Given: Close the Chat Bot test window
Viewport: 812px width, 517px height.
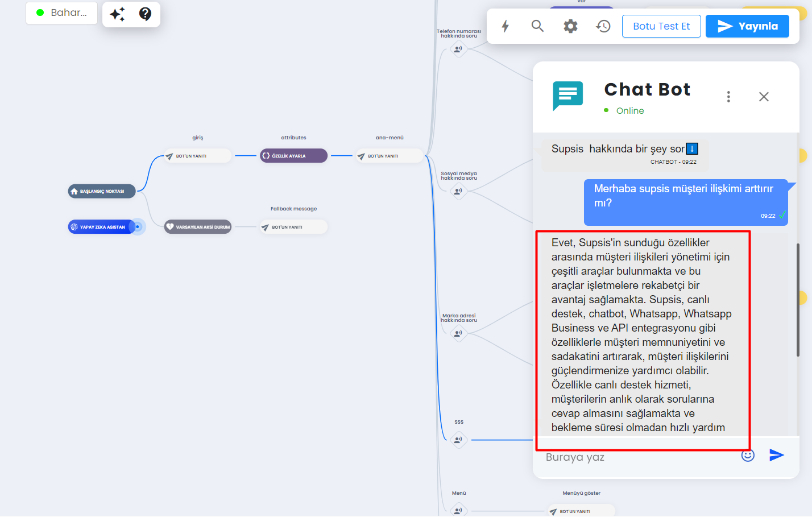Looking at the screenshot, I should pyautogui.click(x=764, y=97).
